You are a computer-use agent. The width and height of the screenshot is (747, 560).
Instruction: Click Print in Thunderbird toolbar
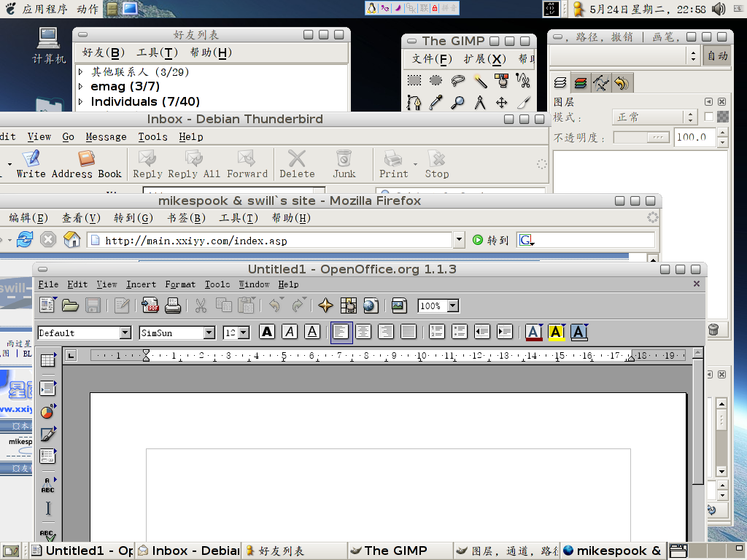click(393, 164)
